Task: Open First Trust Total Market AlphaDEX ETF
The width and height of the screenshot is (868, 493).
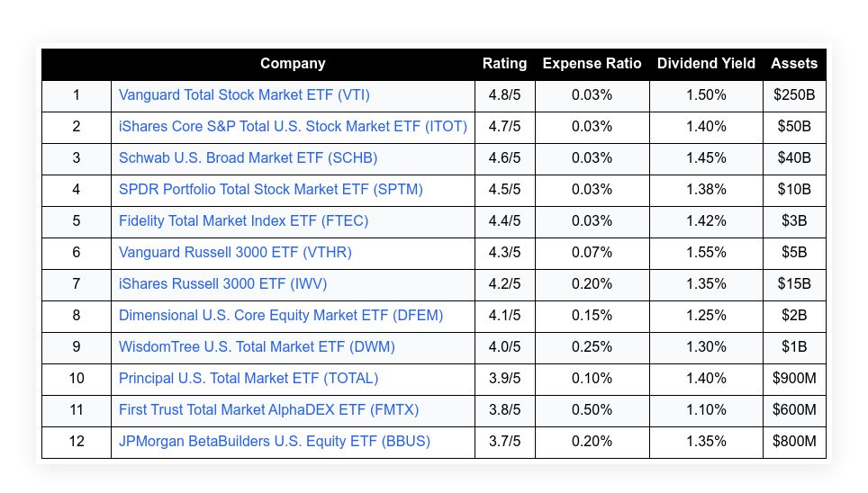Action: click(268, 409)
